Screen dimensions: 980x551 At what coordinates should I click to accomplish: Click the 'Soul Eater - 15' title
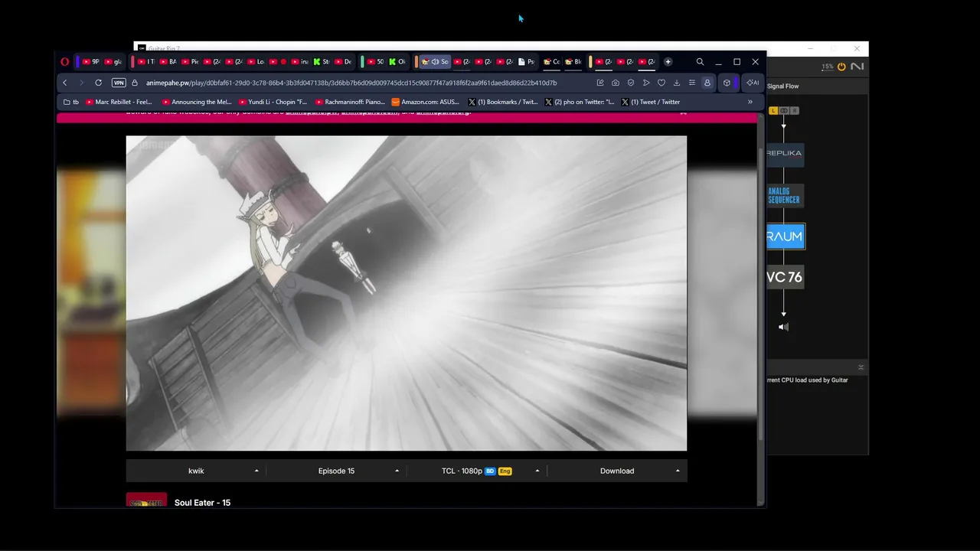(x=202, y=503)
